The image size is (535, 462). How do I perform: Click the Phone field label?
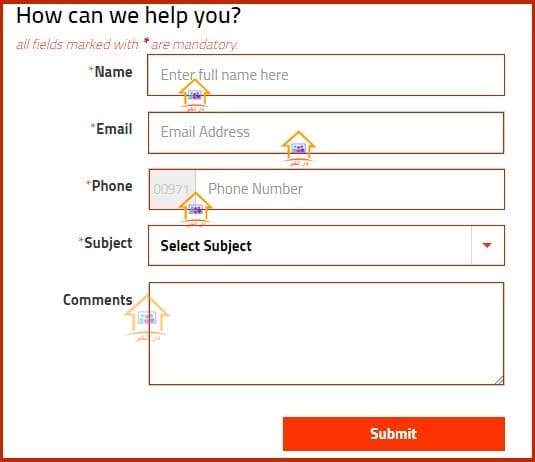pos(112,186)
